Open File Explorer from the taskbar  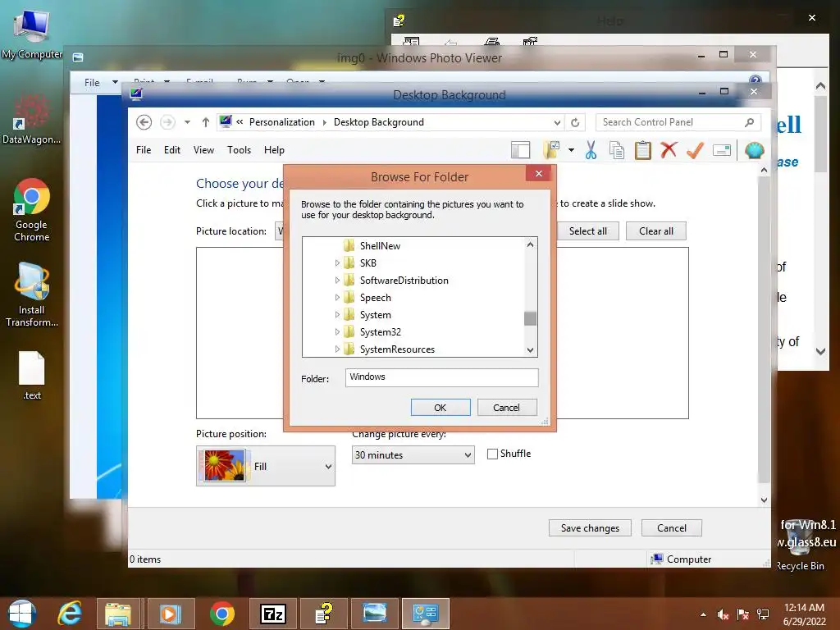(118, 614)
